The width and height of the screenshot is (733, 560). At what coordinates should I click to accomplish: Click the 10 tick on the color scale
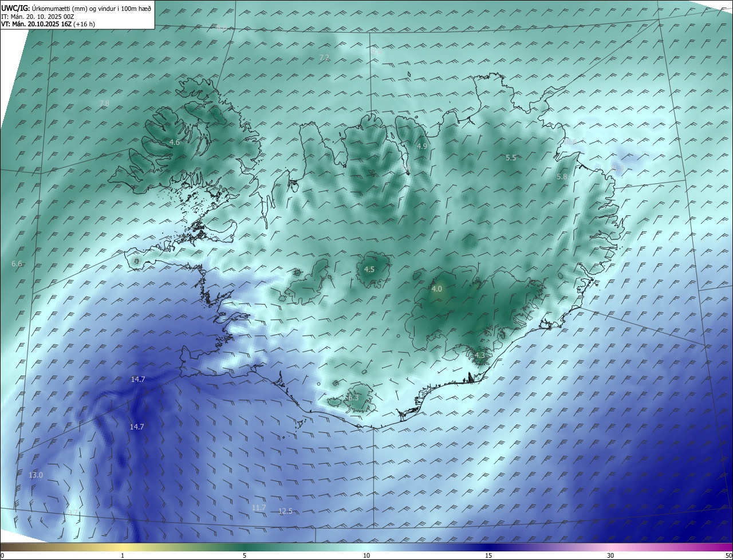(x=366, y=555)
